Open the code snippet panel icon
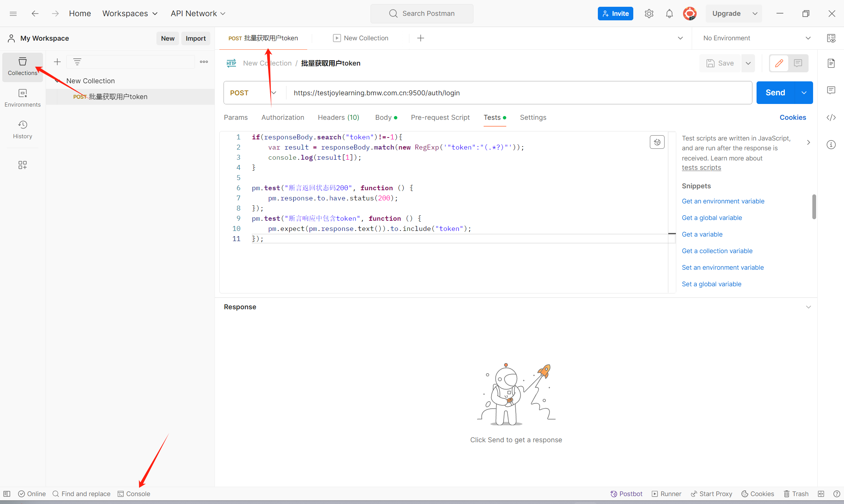This screenshot has width=844, height=504. click(831, 118)
